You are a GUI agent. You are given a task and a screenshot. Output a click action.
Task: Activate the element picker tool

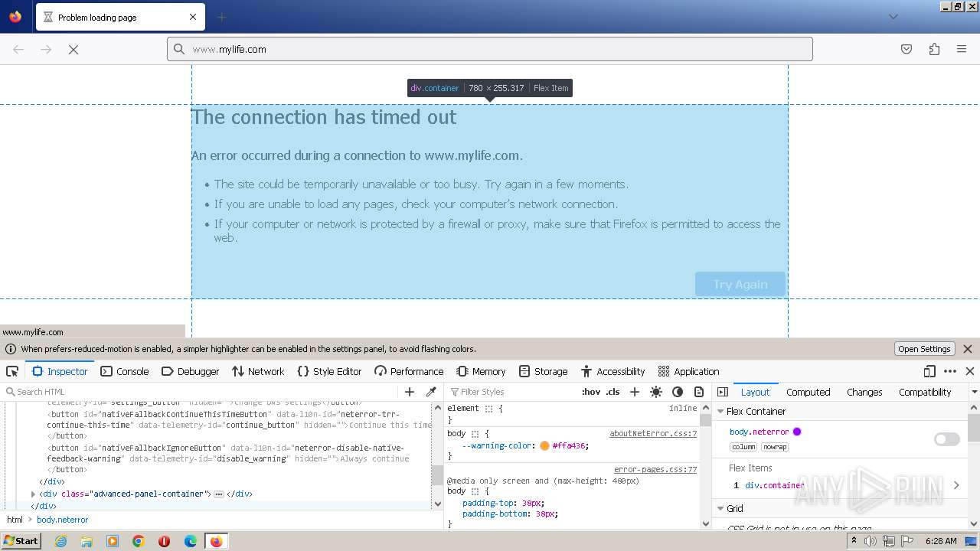[x=12, y=371]
